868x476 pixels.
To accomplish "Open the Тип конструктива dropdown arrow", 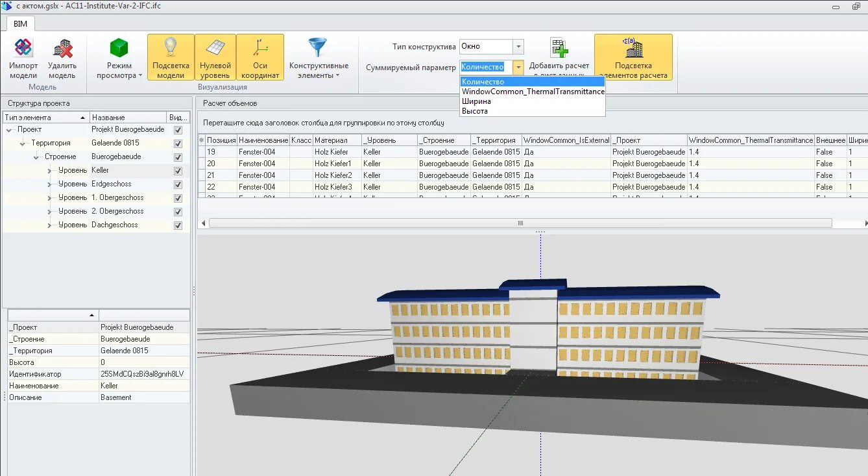I will [518, 47].
